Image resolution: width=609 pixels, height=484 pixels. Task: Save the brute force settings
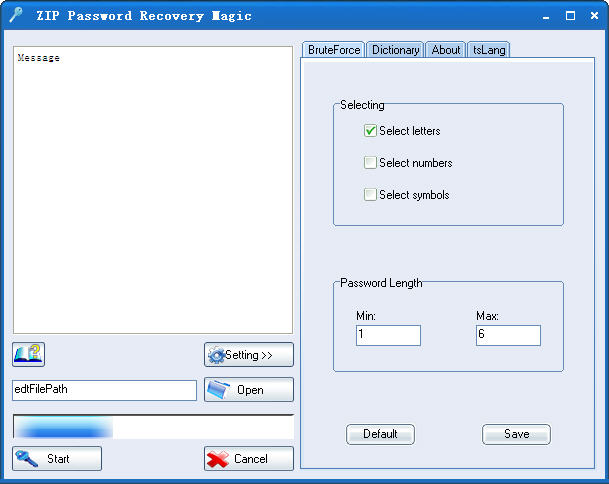pos(516,434)
